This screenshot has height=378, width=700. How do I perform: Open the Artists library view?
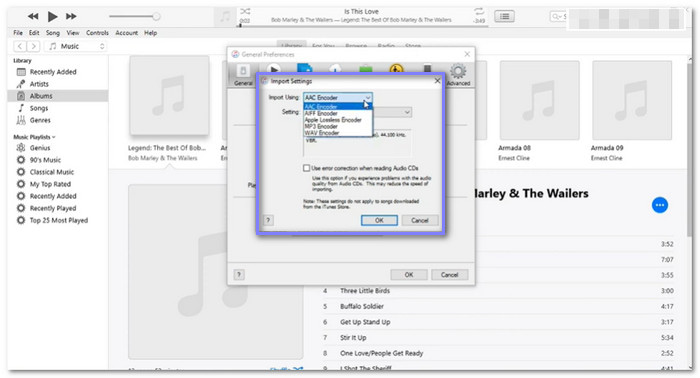[x=39, y=84]
